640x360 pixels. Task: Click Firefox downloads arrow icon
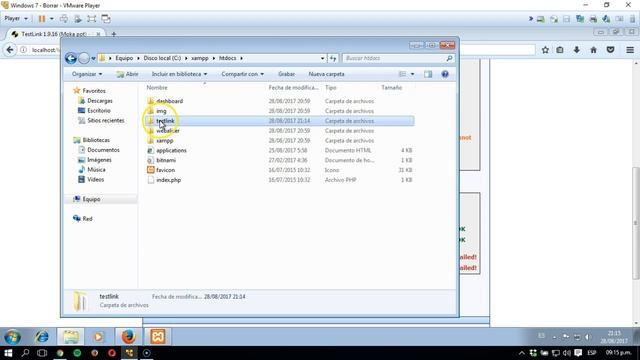[x=576, y=50]
